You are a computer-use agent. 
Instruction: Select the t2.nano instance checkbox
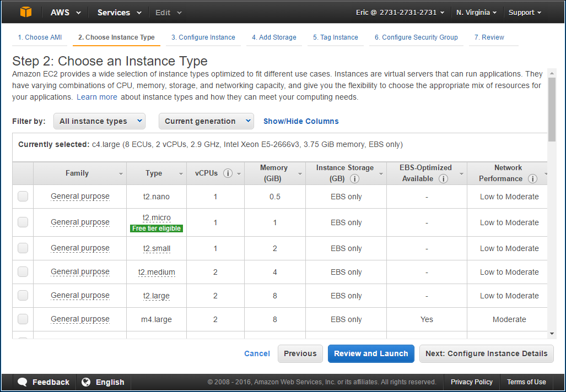pos(23,197)
